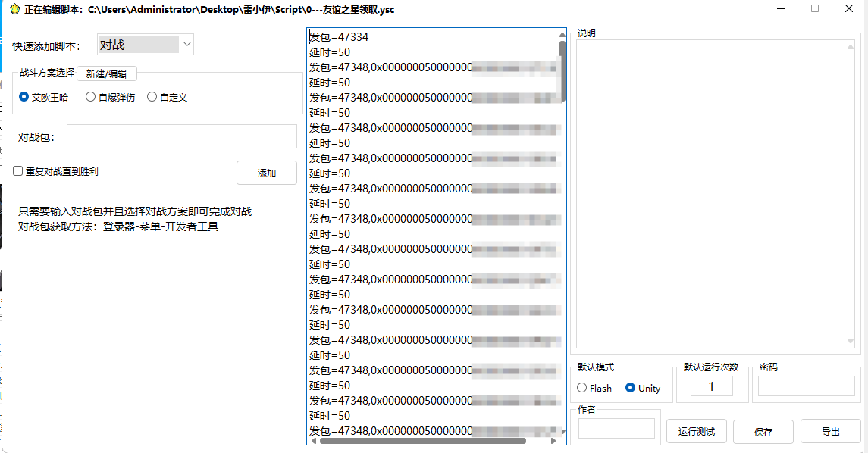Enable 重复对战直到胜利 checkbox

(x=18, y=172)
